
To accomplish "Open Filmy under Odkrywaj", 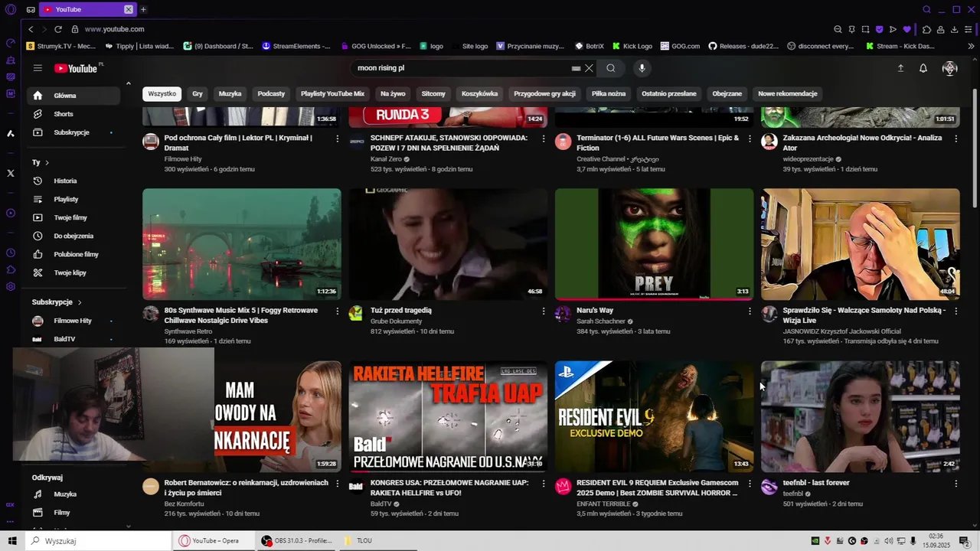I will coord(75,513).
